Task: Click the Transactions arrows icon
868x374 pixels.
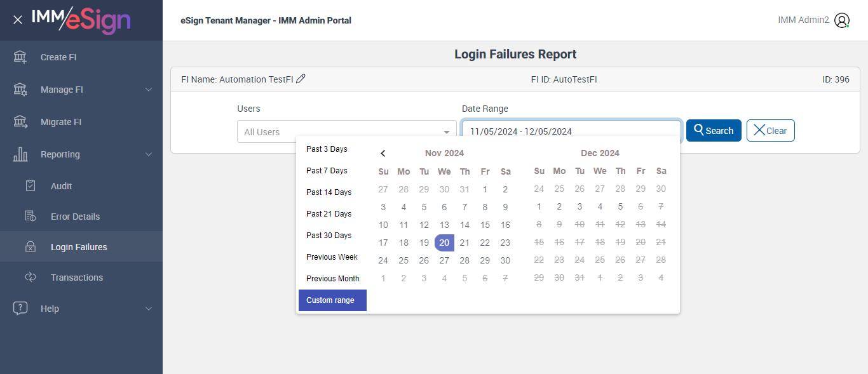Action: point(31,277)
